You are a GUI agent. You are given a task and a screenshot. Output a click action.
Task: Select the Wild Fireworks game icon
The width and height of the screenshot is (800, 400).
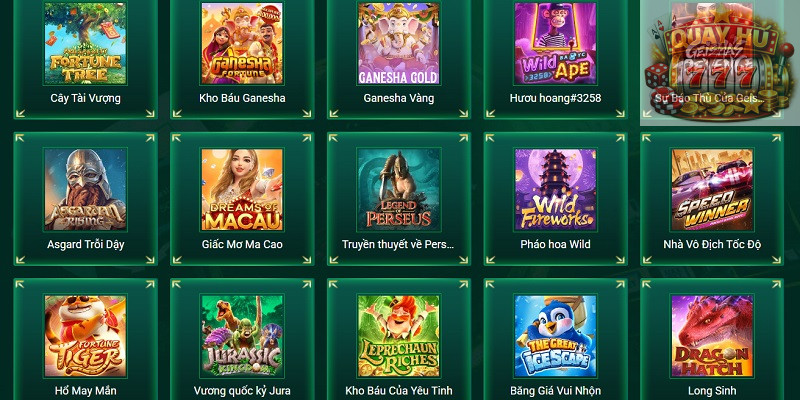coord(556,190)
